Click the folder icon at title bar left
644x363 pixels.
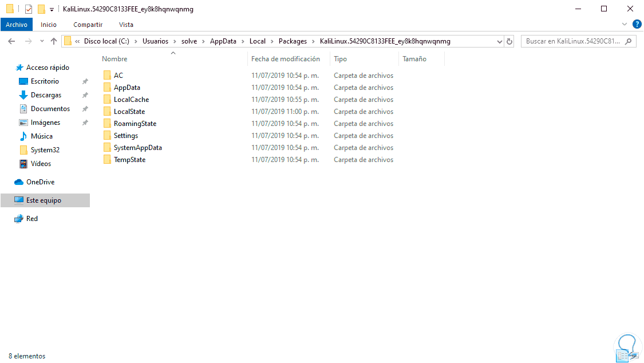tap(10, 9)
